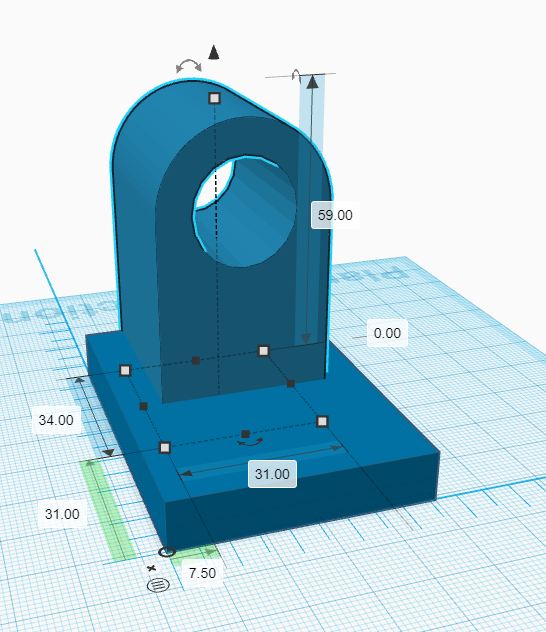This screenshot has width=546, height=632.
Task: Select the black mid-edge handle on the back dashed edge
Action: click(x=196, y=360)
